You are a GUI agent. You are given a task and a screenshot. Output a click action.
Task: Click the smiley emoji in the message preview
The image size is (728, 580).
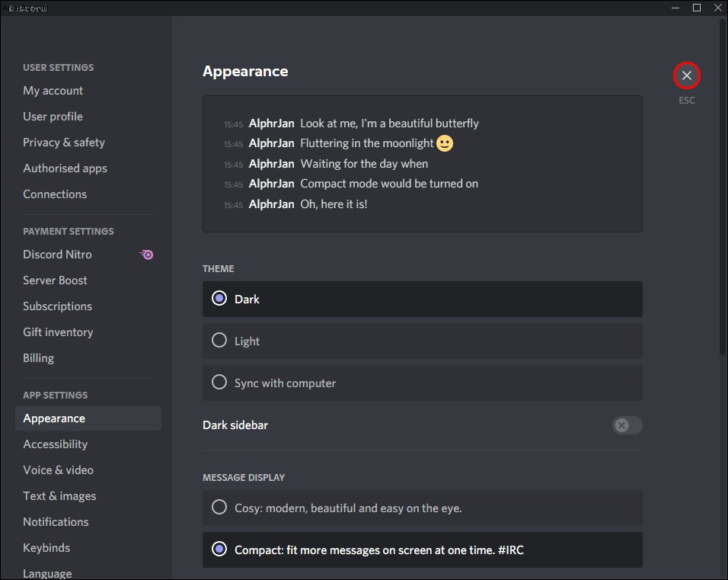tap(444, 143)
